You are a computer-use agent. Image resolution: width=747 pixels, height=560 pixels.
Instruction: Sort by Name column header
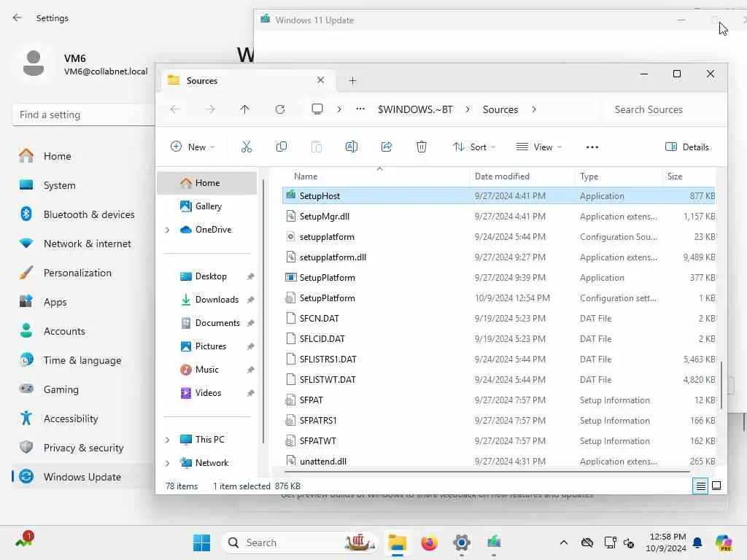coord(306,176)
